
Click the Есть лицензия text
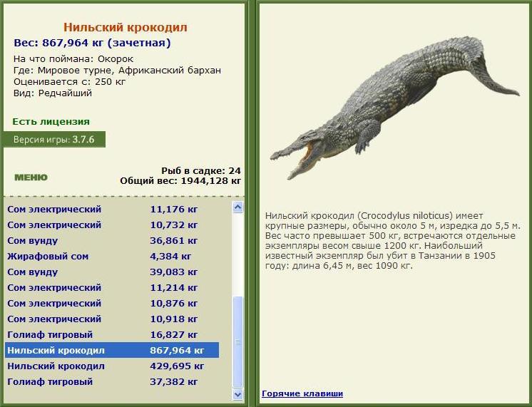pyautogui.click(x=51, y=121)
